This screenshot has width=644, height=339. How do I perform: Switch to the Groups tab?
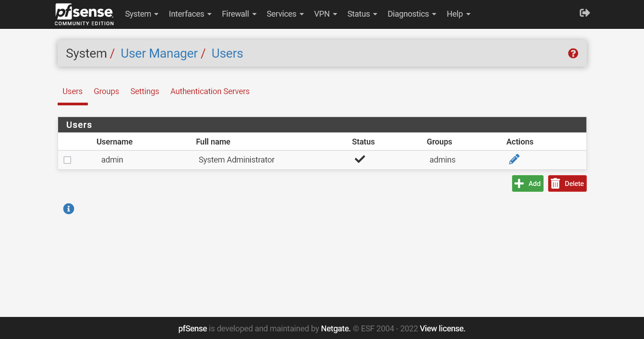pos(106,91)
